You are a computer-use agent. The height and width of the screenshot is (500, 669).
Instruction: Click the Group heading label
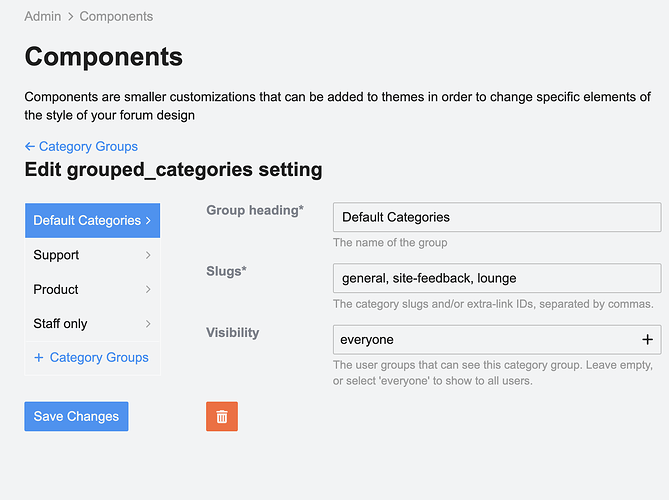[255, 210]
